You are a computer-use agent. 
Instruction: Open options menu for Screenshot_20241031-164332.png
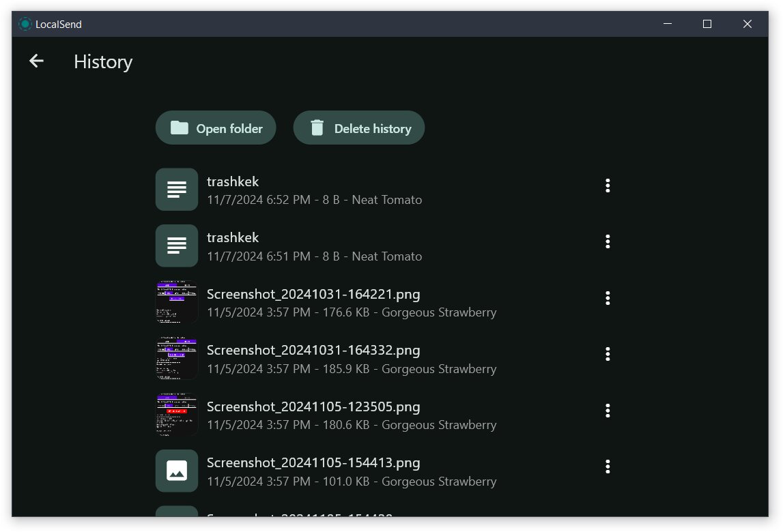tap(608, 355)
